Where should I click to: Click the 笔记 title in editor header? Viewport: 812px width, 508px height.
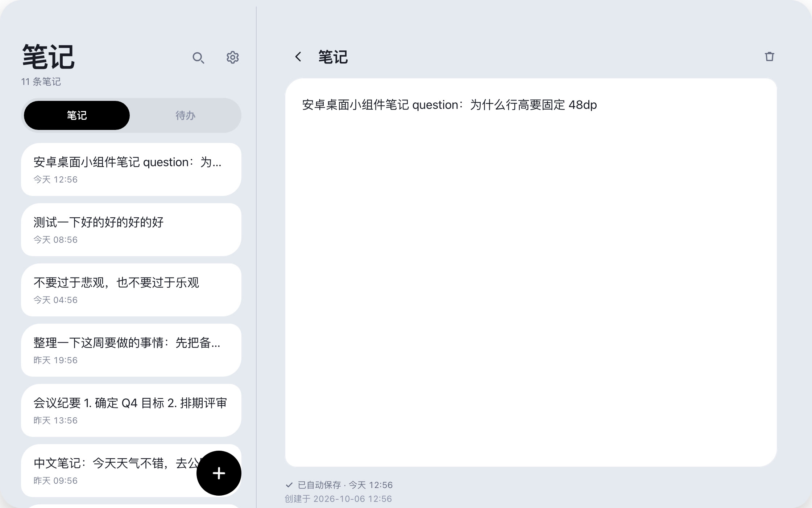pos(333,57)
